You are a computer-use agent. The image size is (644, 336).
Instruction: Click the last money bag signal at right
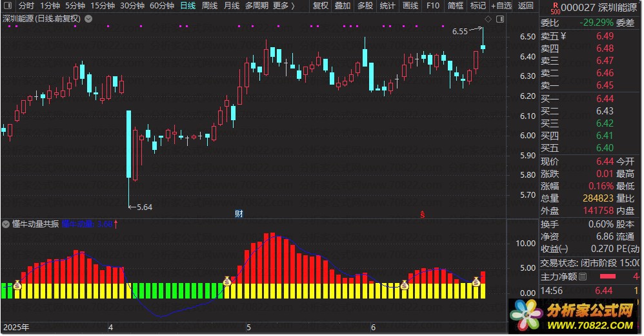[x=476, y=282]
